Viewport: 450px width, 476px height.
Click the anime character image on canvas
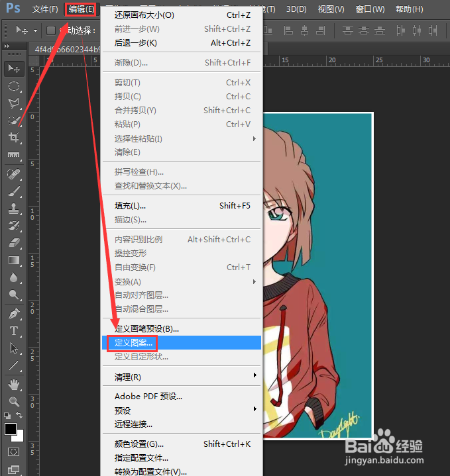click(317, 275)
